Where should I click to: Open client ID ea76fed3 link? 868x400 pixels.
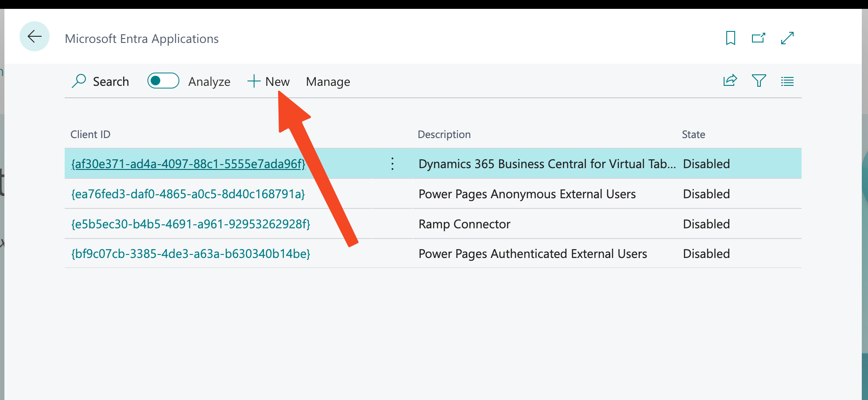click(188, 194)
